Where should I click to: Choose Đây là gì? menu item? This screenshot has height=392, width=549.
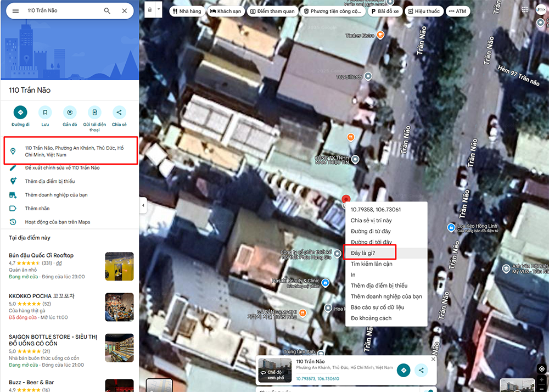[386, 253]
